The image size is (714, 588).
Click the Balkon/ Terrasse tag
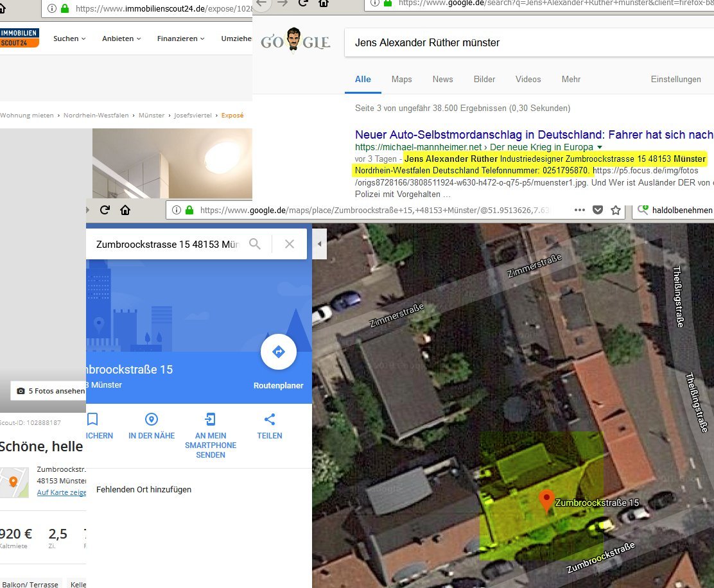30,584
